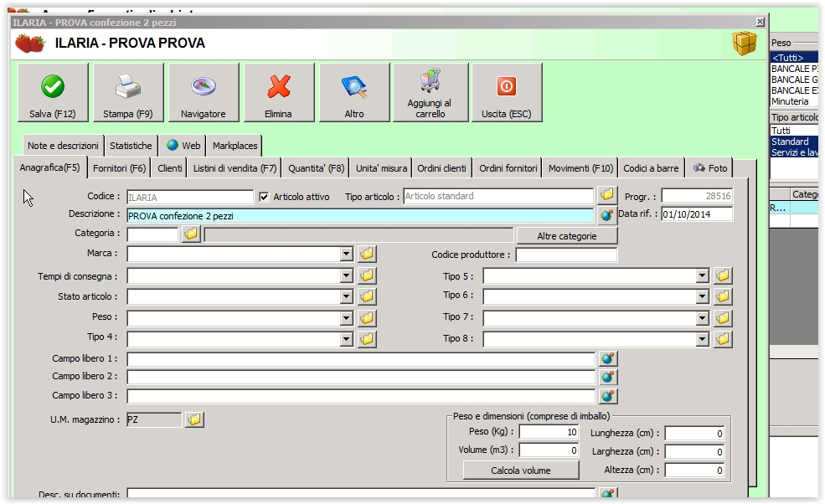Select <Tutti> in background Peso list
Image resolution: width=825 pixels, height=504 pixels.
coord(794,57)
